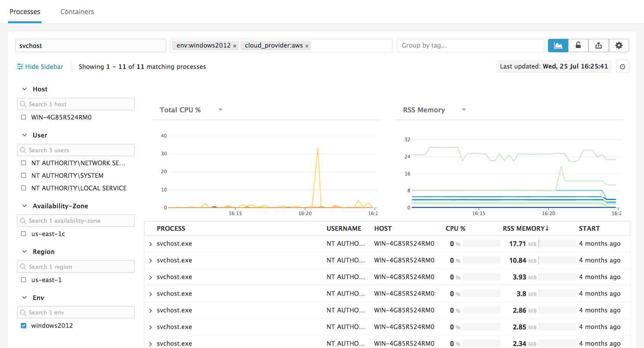Open the share/export icon
The image size is (644, 348).
[598, 45]
